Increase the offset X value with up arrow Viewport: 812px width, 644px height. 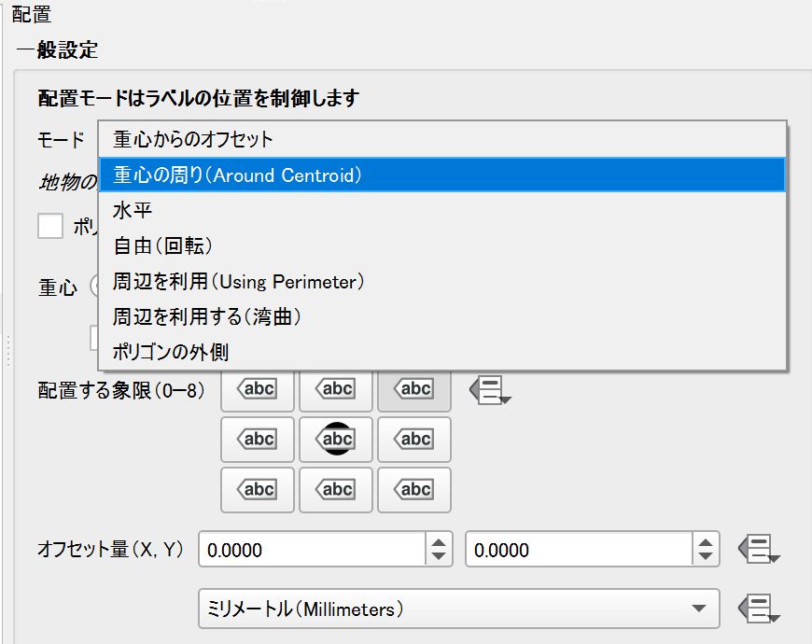click(x=439, y=542)
